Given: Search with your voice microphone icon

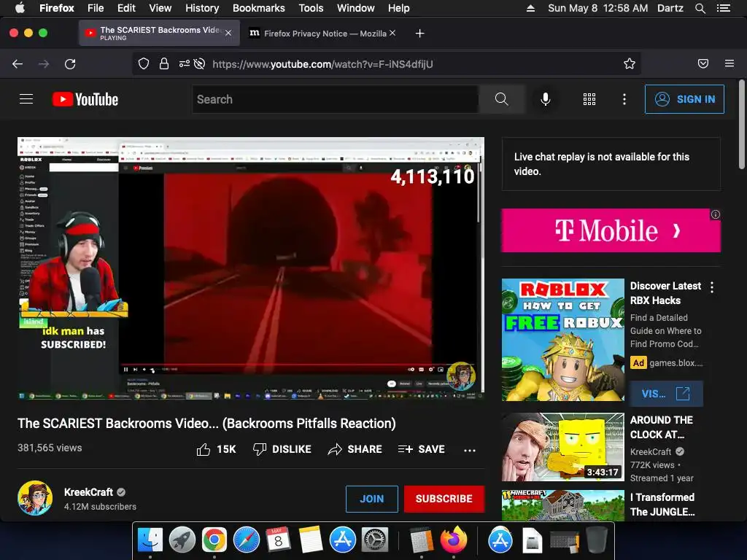Looking at the screenshot, I should pyautogui.click(x=546, y=99).
